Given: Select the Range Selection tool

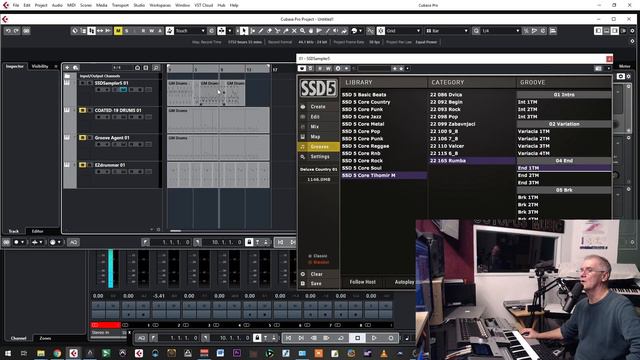Looking at the screenshot, I should pyautogui.click(x=253, y=31).
